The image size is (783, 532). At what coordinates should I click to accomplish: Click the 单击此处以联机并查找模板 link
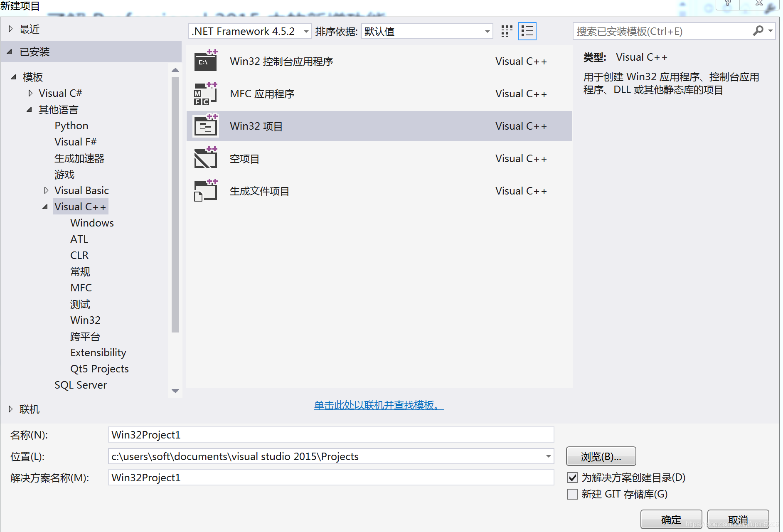(x=378, y=404)
